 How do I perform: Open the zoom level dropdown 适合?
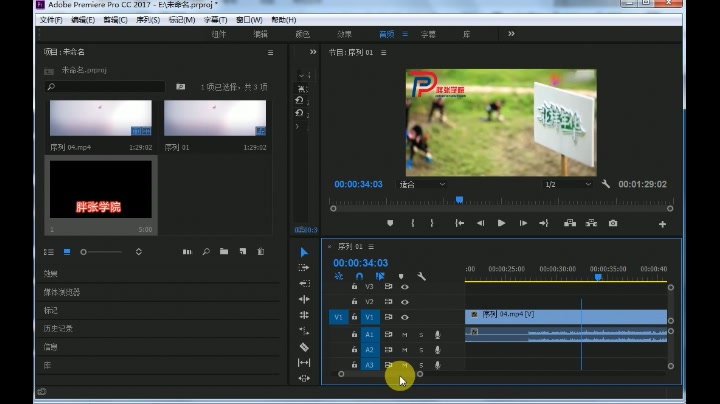422,184
